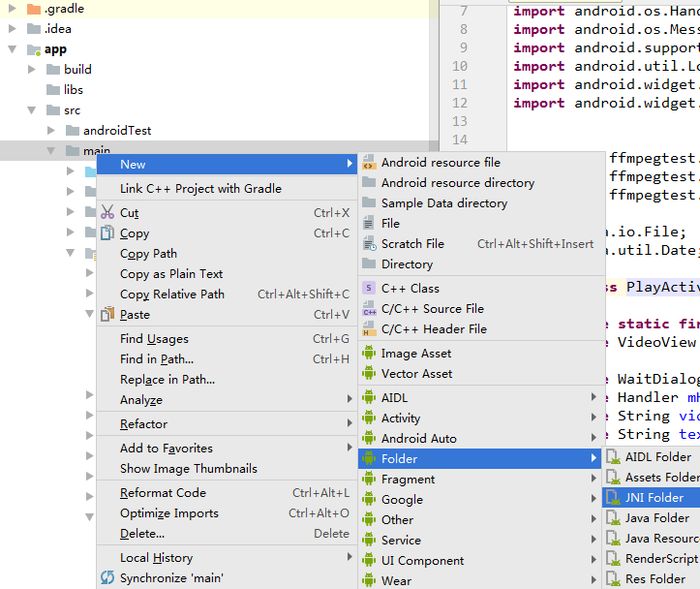Viewport: 700px width, 589px height.
Task: Expand the build folder arrow
Action: pos(32,70)
